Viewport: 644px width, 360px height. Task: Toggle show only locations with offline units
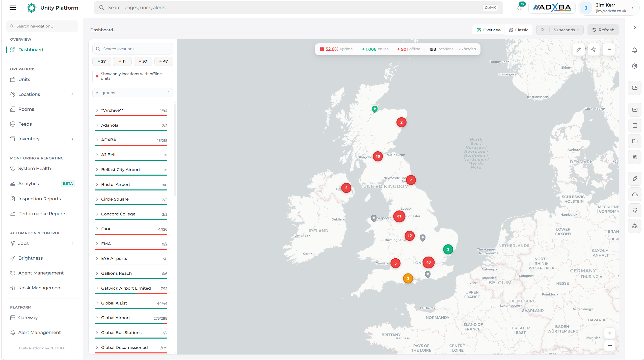click(x=132, y=76)
